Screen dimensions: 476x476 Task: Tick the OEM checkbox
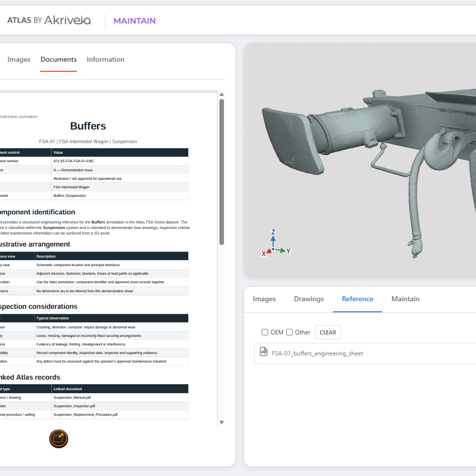[x=265, y=332]
